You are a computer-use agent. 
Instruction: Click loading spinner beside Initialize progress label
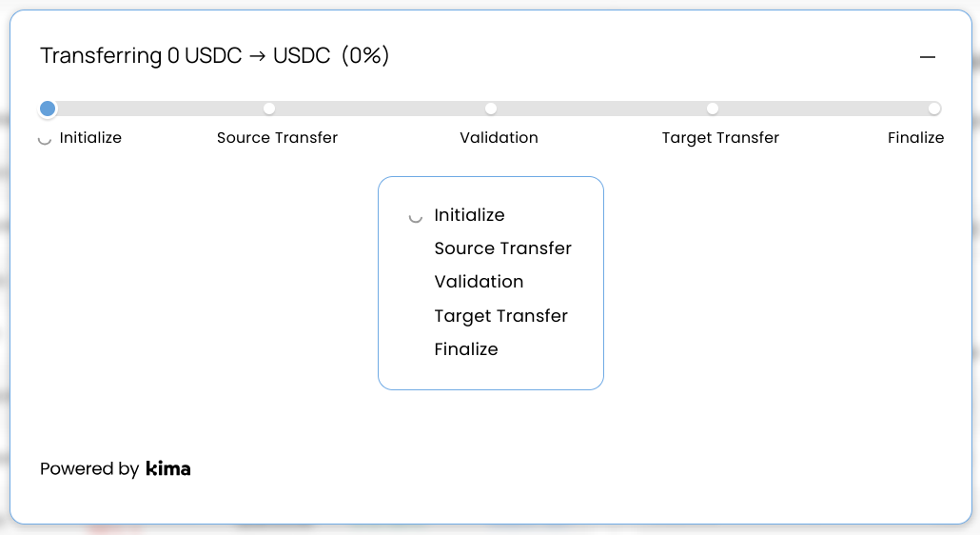45,139
